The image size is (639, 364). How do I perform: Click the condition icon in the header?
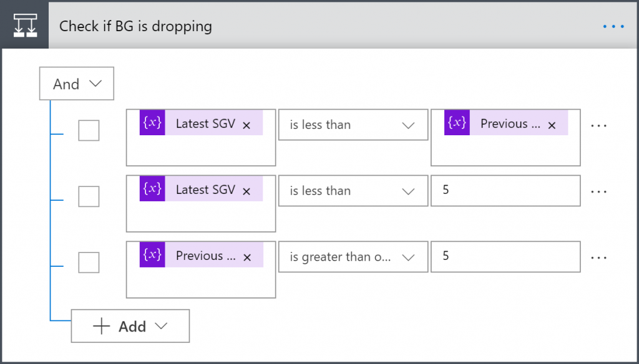25,26
